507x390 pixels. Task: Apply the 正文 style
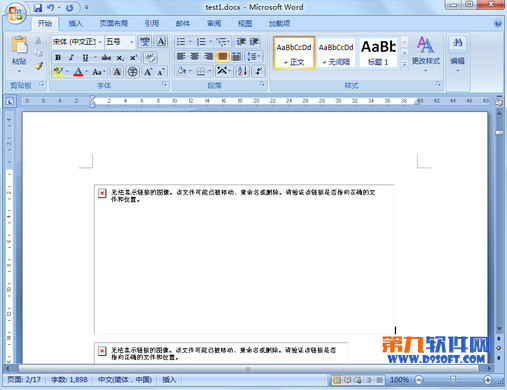(294, 53)
